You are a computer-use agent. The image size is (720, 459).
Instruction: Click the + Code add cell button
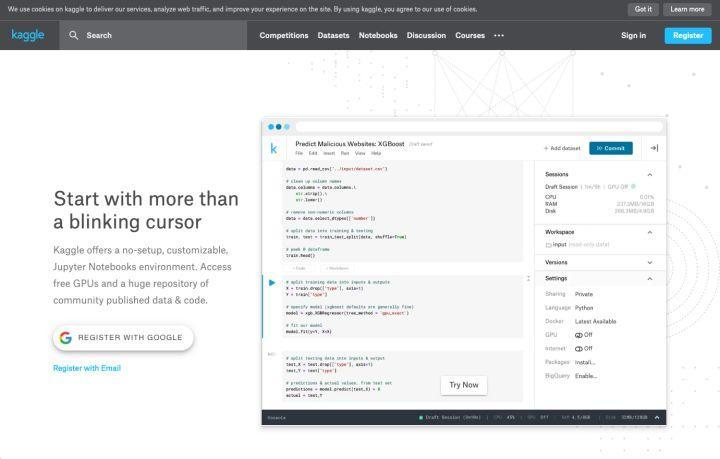click(x=299, y=268)
